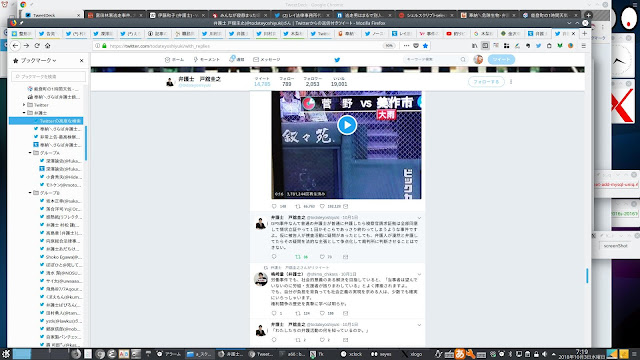Collapse the 弁護士 bookmark folder
The width and height of the screenshot is (640, 360).
click(x=24, y=113)
